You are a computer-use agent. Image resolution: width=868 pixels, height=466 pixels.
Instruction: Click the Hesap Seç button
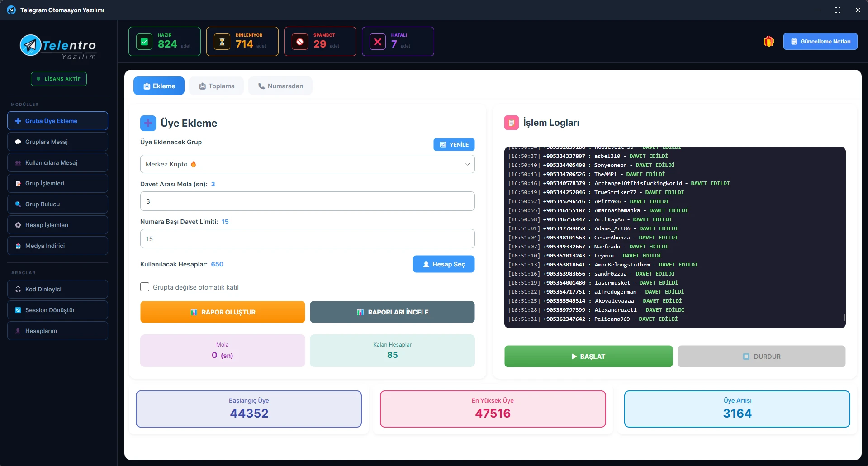[x=443, y=264]
